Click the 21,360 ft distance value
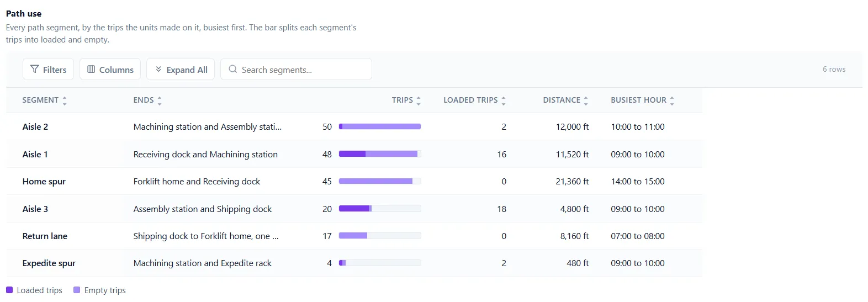Image resolution: width=868 pixels, height=302 pixels. [572, 181]
